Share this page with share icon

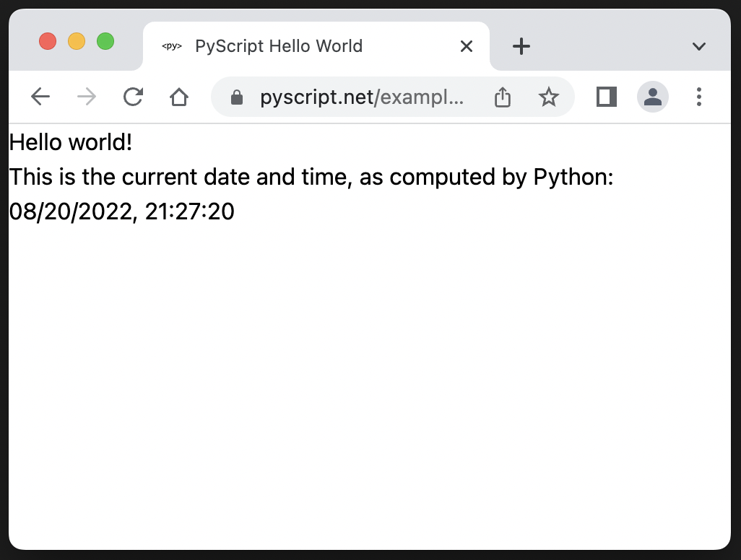click(x=503, y=97)
